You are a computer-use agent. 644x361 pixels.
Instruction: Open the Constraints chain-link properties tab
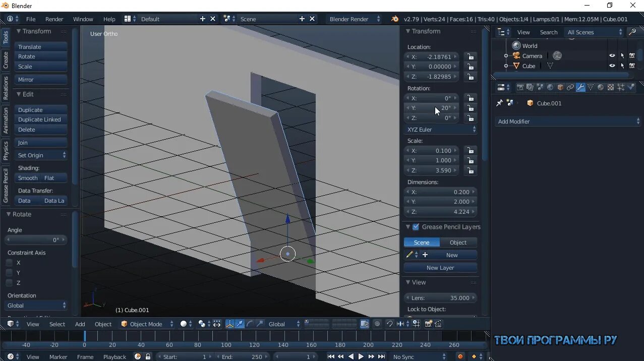[x=570, y=87]
